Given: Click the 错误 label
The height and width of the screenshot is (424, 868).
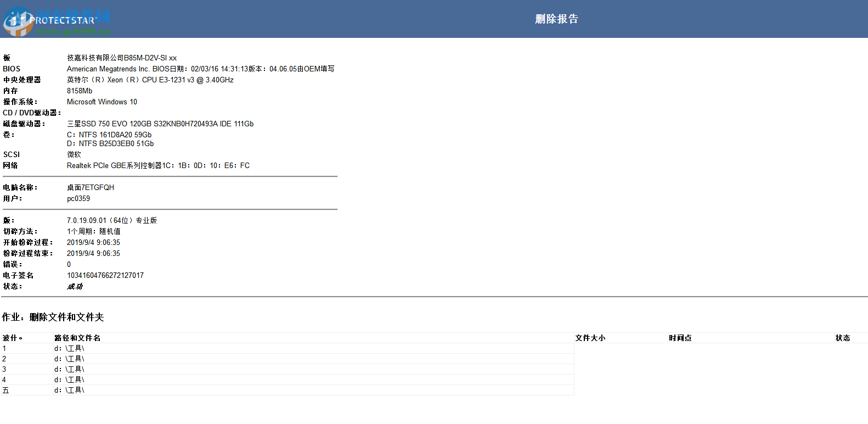Looking at the screenshot, I should pyautogui.click(x=13, y=264).
